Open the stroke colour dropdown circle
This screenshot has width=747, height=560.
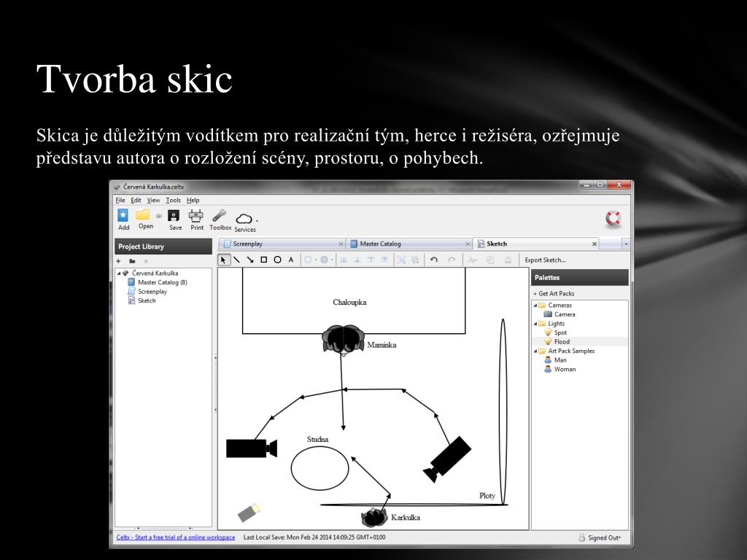[310, 260]
